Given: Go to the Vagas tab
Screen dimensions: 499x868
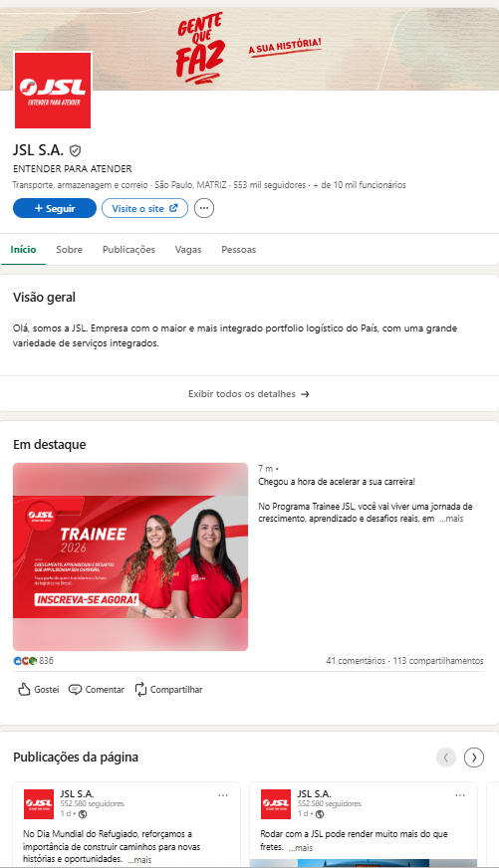Looking at the screenshot, I should click(x=188, y=250).
